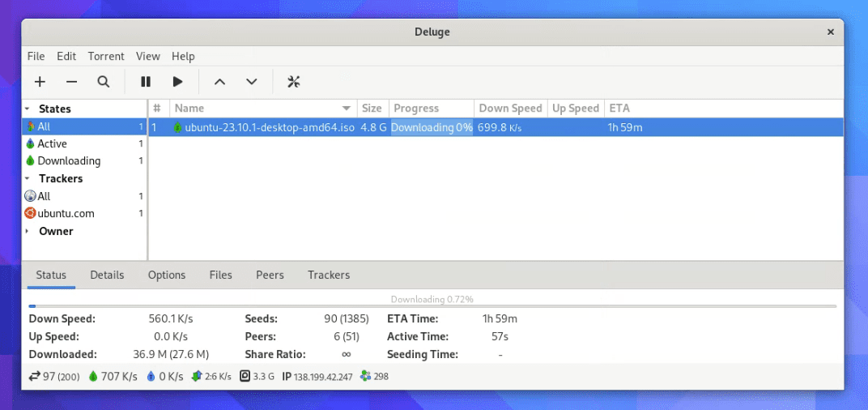This screenshot has width=868, height=410.
Task: Click the 4.8 G size cell
Action: (x=373, y=127)
